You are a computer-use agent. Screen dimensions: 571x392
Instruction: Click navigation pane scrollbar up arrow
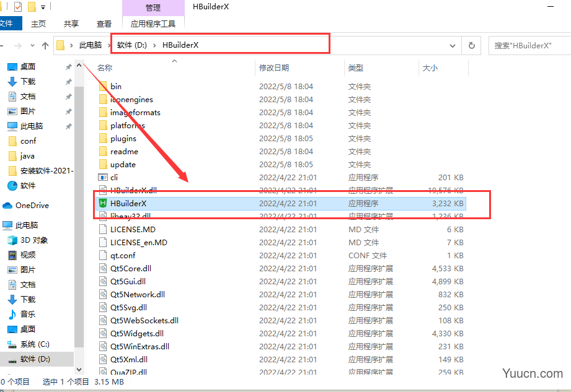click(79, 66)
